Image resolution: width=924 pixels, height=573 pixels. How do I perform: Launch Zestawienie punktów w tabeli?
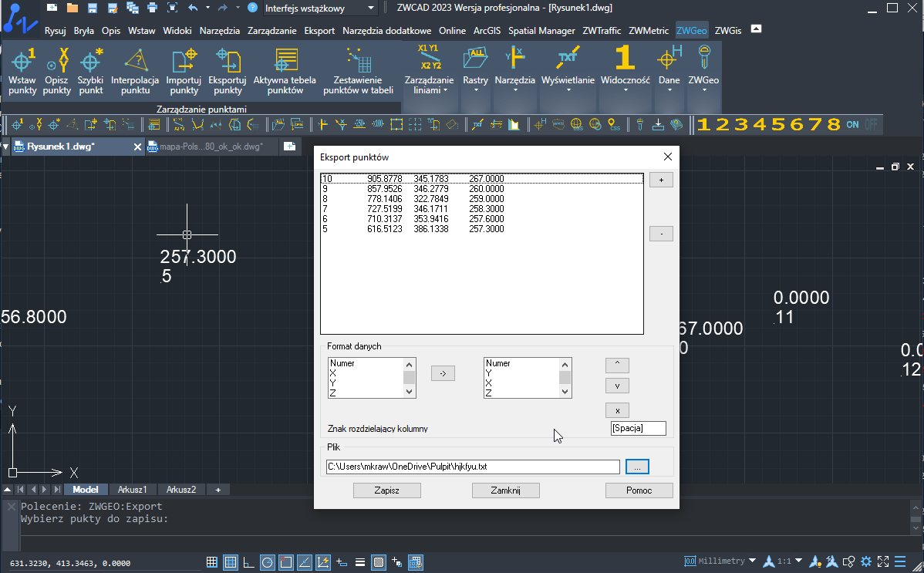click(359, 71)
